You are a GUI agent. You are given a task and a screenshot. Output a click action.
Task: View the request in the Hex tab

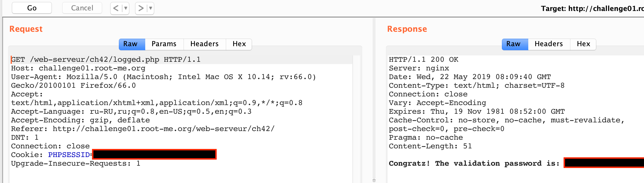(239, 44)
